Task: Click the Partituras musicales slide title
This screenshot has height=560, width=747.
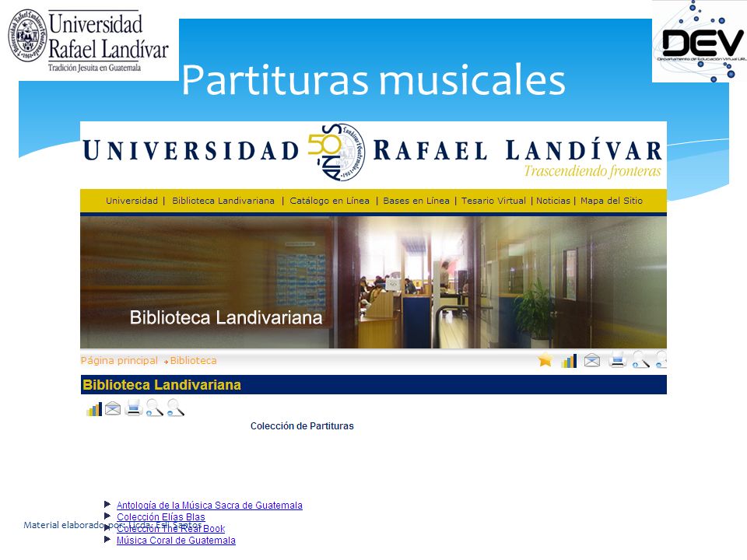Action: 373,80
